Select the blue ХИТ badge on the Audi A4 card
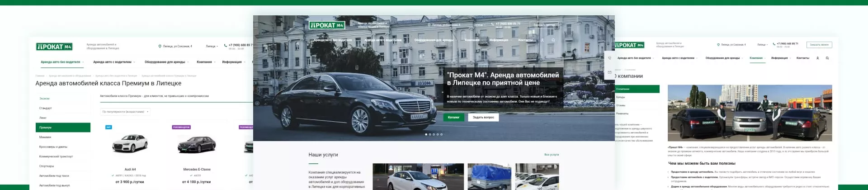Screen dimensions: 868x190 (x=108, y=127)
